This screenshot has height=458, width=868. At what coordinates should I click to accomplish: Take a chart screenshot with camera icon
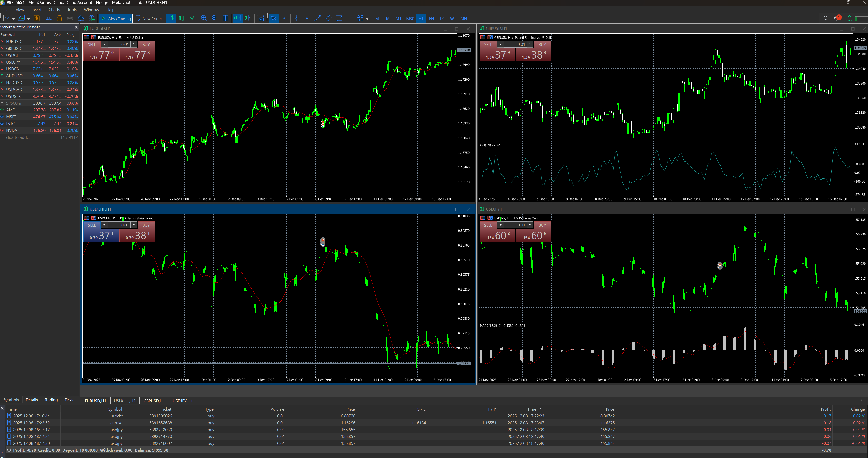(x=260, y=18)
